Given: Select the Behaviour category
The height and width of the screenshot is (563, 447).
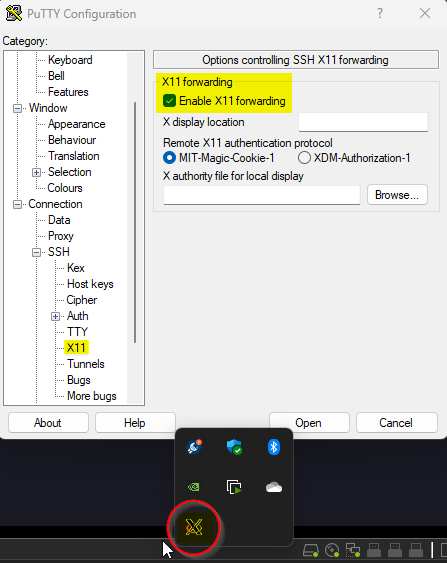Looking at the screenshot, I should (x=72, y=140).
